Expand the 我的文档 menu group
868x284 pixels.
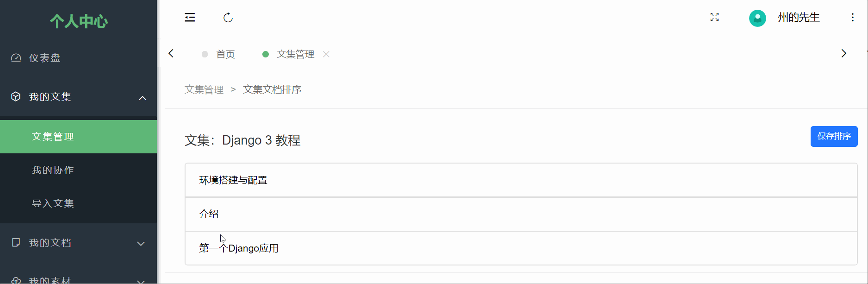tap(141, 244)
